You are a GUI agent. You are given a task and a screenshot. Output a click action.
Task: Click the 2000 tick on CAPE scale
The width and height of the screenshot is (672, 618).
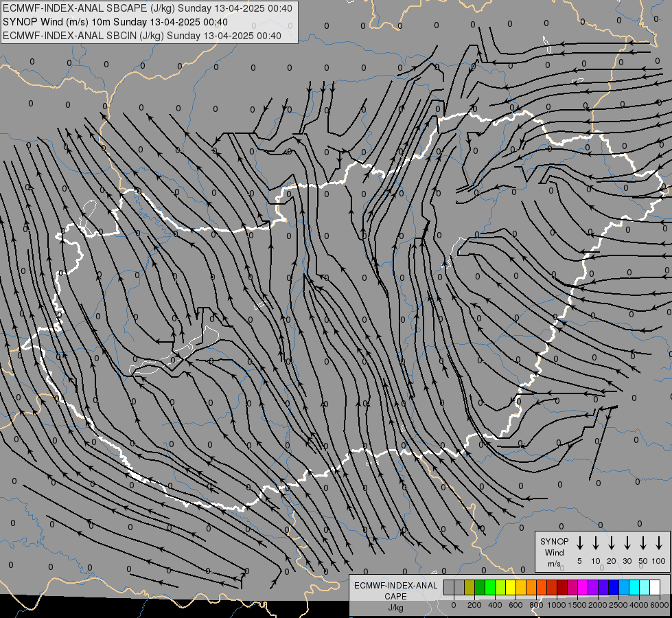[x=598, y=605]
